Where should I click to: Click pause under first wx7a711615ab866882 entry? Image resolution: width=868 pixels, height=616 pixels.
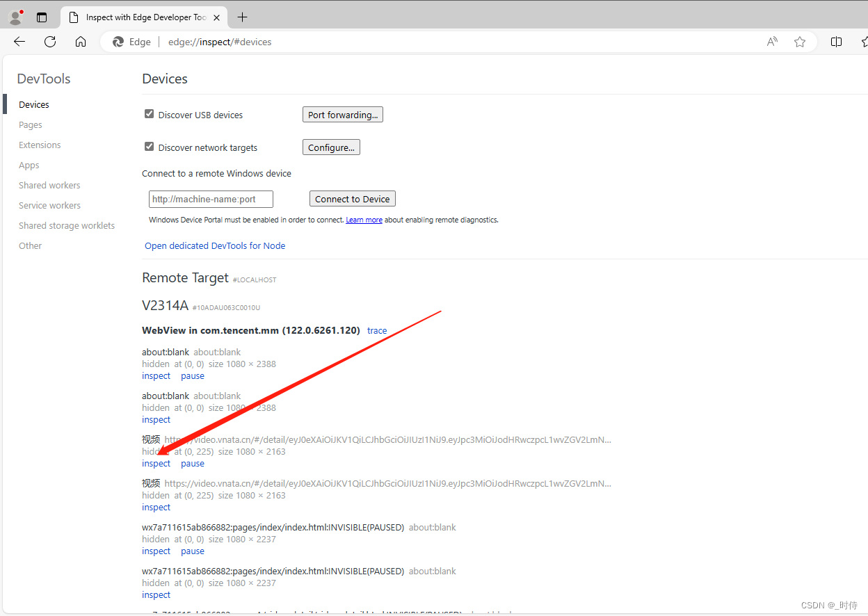pyautogui.click(x=193, y=551)
